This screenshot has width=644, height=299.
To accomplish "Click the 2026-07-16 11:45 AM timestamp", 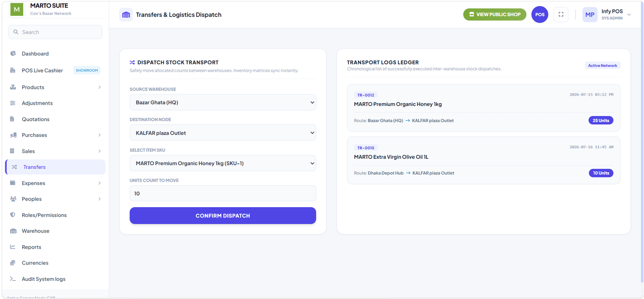I will [x=591, y=147].
